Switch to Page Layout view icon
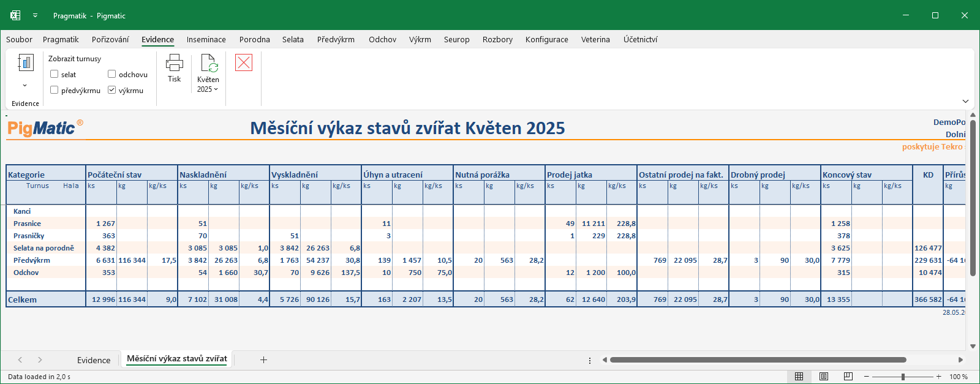The width and height of the screenshot is (980, 384). coord(824,377)
